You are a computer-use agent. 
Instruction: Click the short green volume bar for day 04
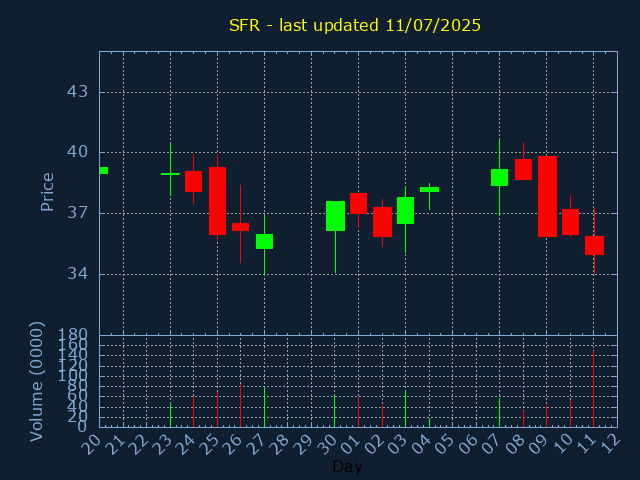(x=429, y=422)
